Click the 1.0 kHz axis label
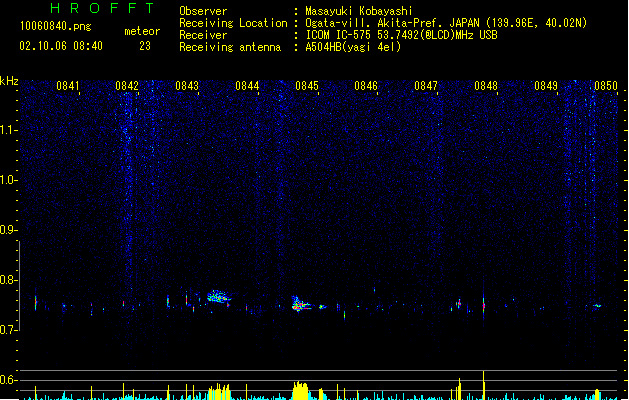Viewport: 629px width, 400px height. pyautogui.click(x=8, y=180)
